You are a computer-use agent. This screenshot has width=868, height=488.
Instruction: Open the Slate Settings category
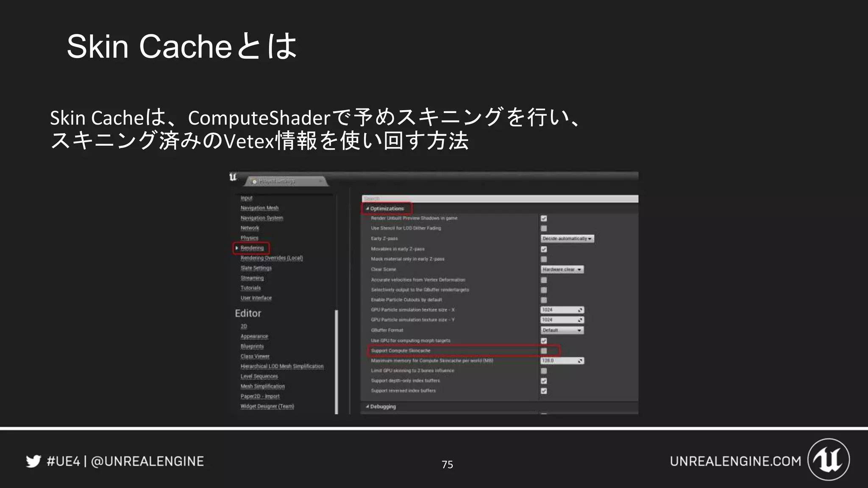tap(256, 268)
